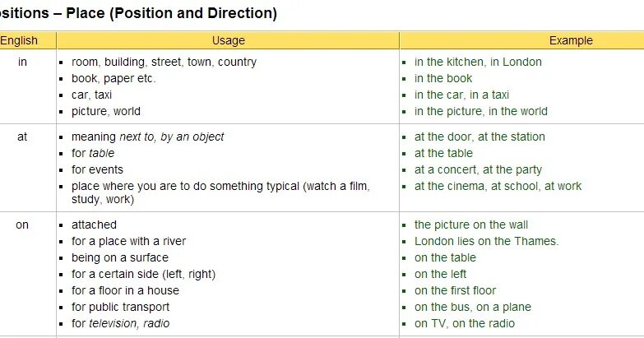
Task: Click the preposition 'in' cell
Action: click(x=22, y=62)
